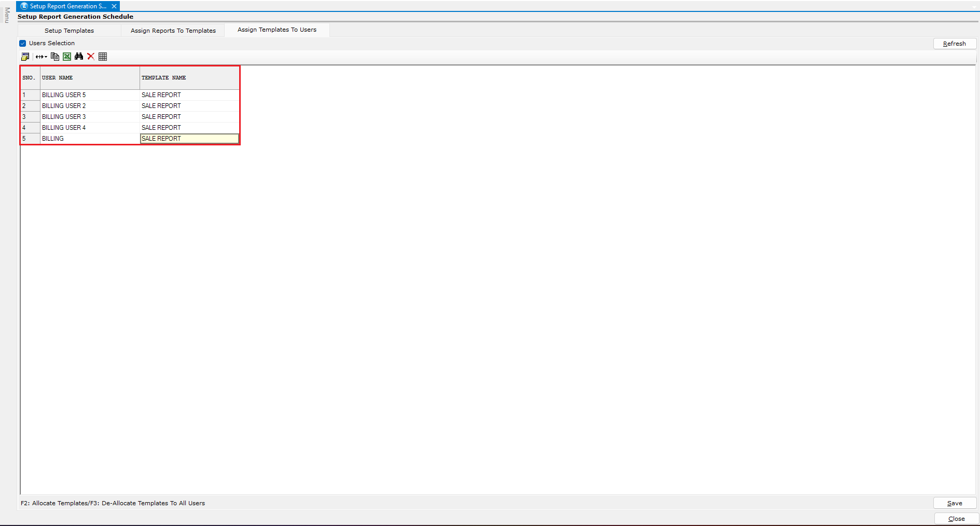
Task: Export the grid with the Excel icon
Action: pyautogui.click(x=67, y=57)
